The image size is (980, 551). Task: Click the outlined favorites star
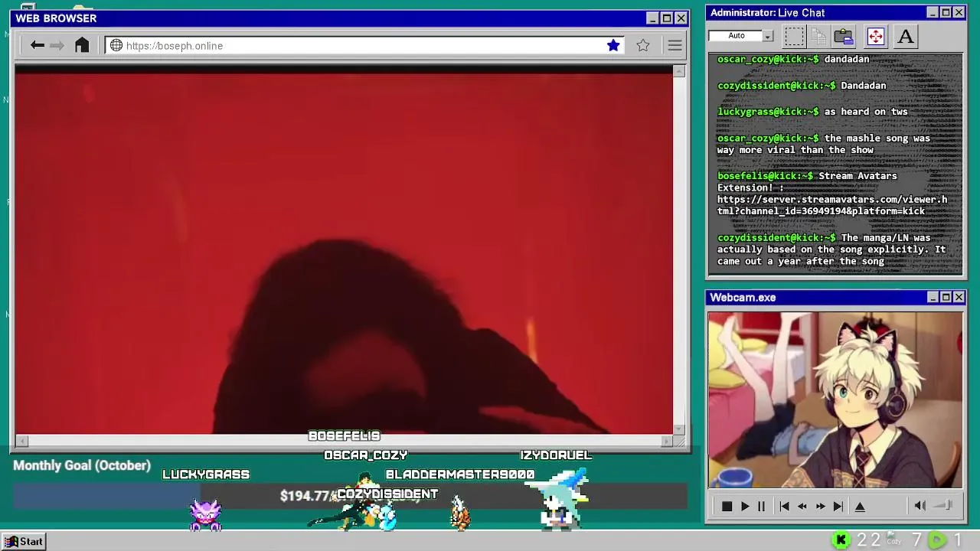(x=643, y=46)
